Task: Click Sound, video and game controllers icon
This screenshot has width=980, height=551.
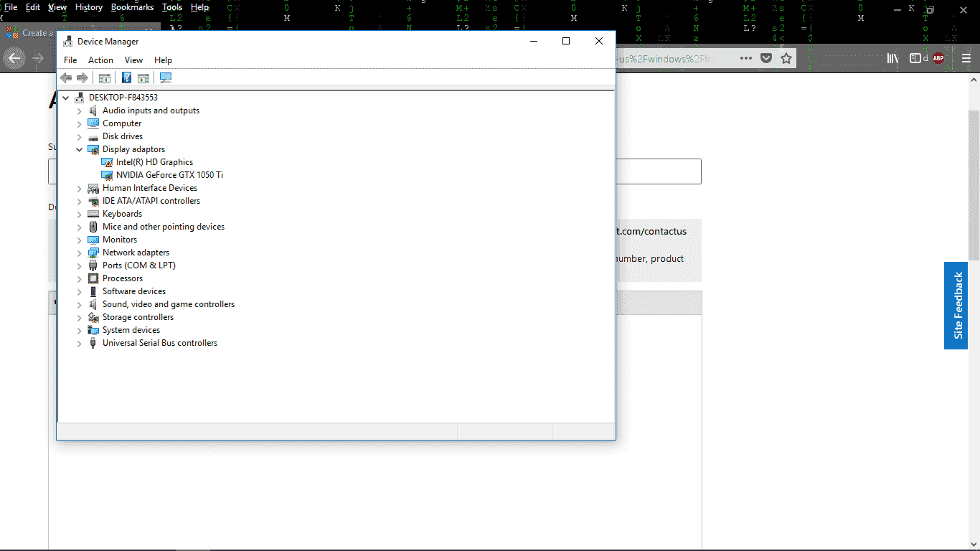Action: tap(93, 304)
